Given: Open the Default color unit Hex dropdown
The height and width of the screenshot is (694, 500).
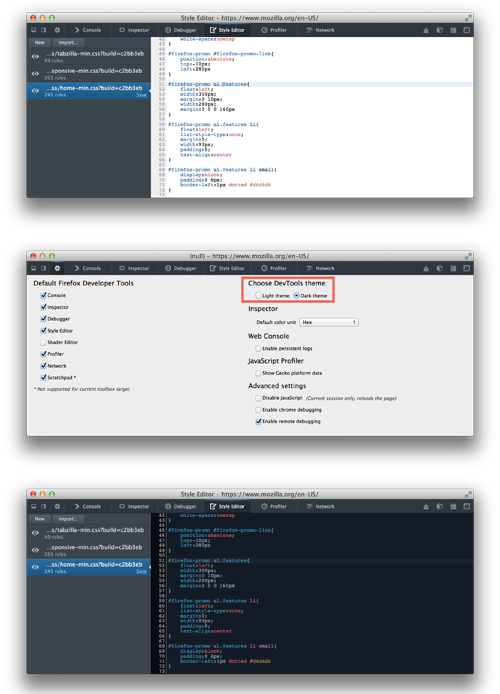Looking at the screenshot, I should (329, 322).
